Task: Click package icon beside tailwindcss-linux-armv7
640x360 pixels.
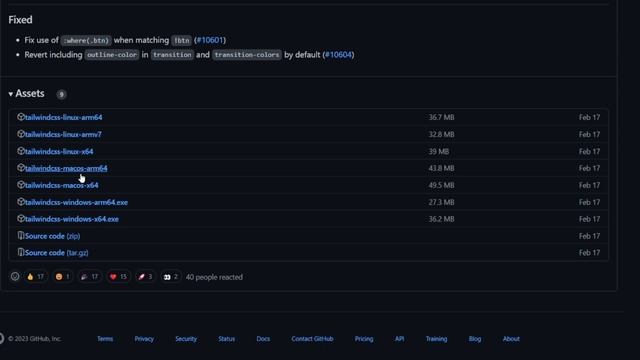Action: coord(21,134)
